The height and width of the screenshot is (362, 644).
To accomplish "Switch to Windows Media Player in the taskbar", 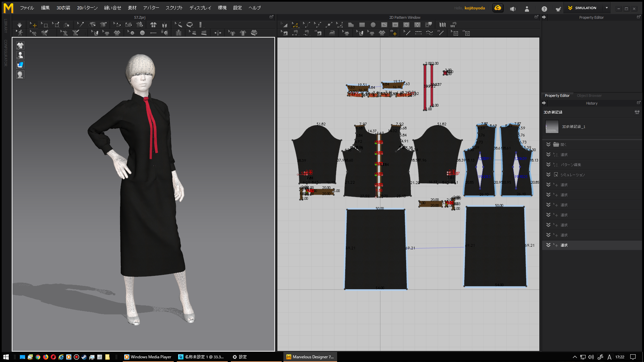I will (x=148, y=357).
